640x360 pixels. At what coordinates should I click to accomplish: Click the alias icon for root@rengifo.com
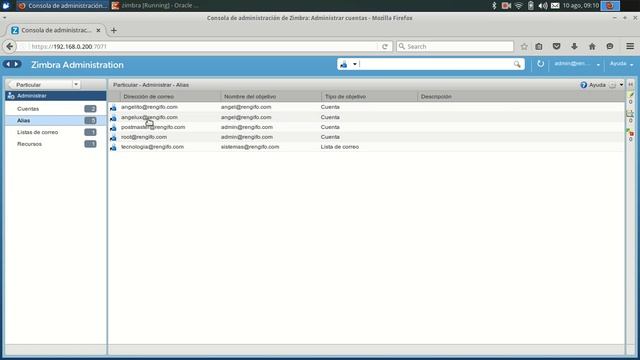(x=113, y=138)
